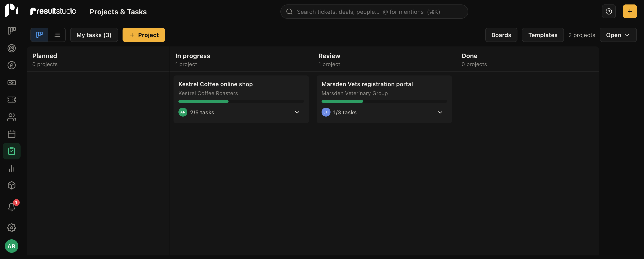Switch to list view toggle

(x=57, y=35)
